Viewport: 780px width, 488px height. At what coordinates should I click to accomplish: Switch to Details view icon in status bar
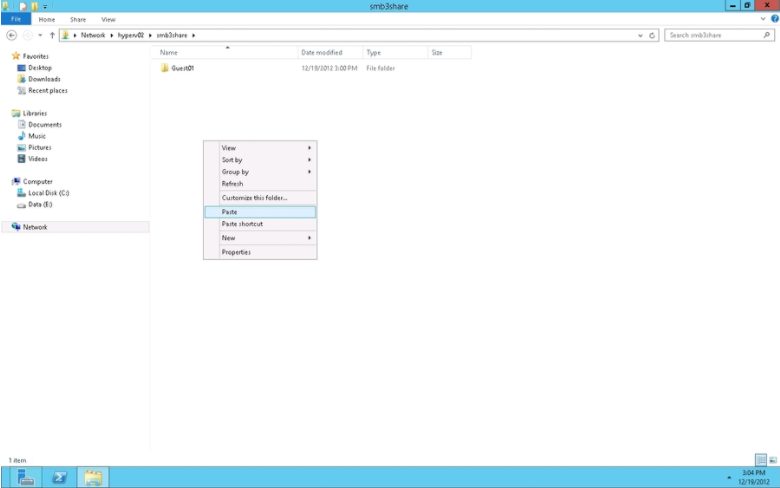(x=761, y=460)
